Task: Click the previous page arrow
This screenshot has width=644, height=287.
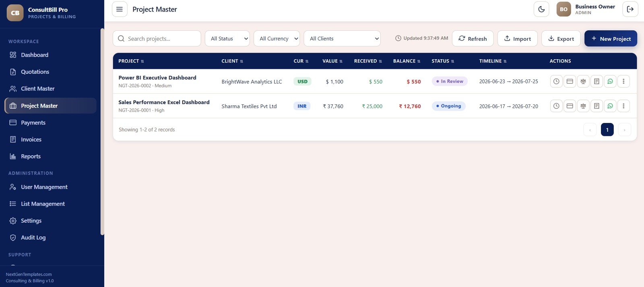Action: point(590,130)
